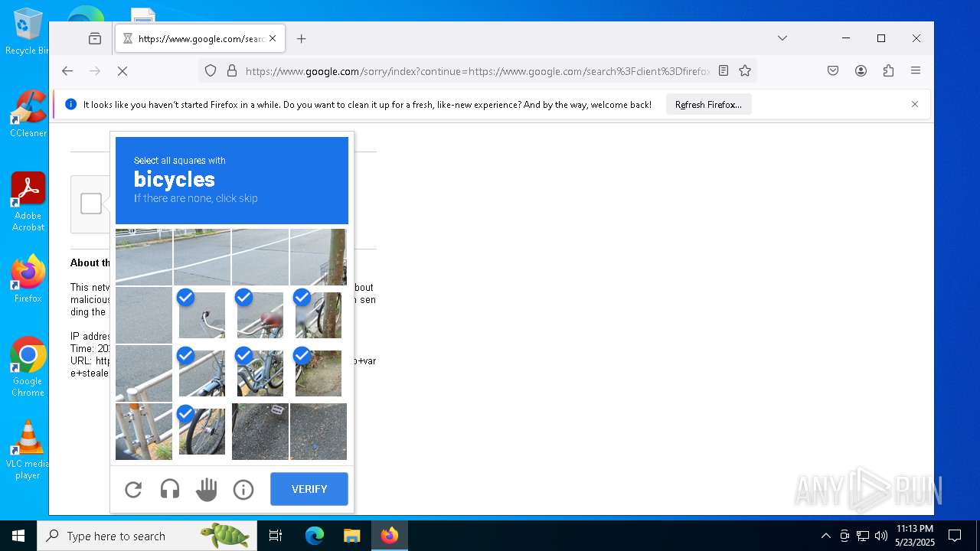Screen dimensions: 980x551
Task: Open Windows notification center
Action: coord(955,536)
